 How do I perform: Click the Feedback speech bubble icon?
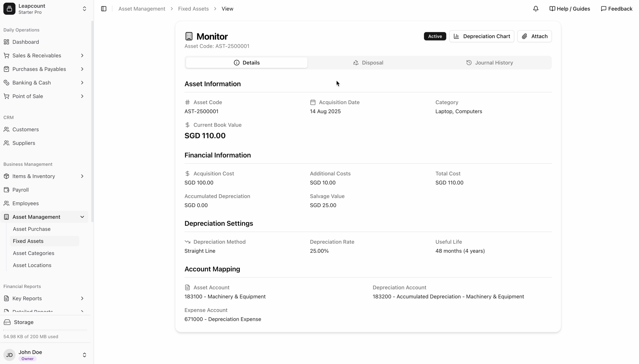pyautogui.click(x=603, y=9)
